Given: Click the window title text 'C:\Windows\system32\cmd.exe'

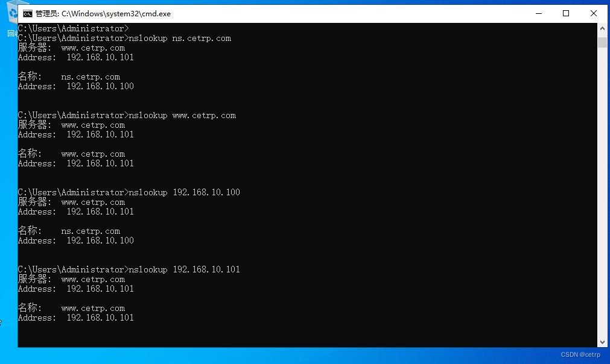Looking at the screenshot, I should (116, 14).
